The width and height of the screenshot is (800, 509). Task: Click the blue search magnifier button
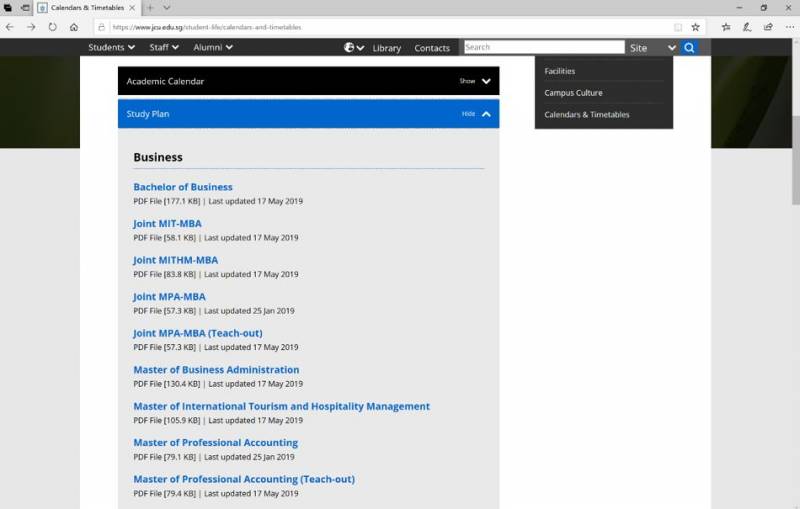coord(689,47)
